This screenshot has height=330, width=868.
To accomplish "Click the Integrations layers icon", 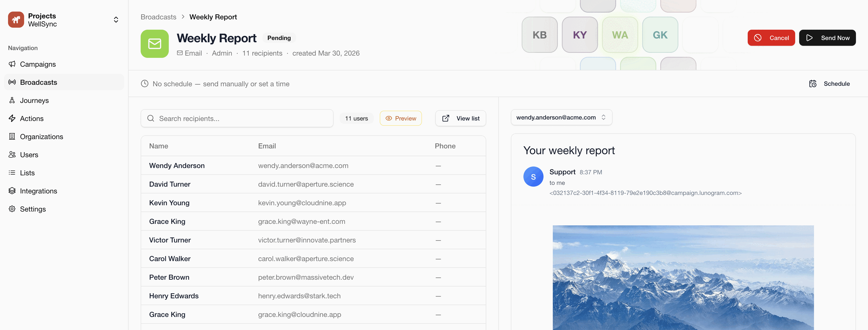I will (12, 191).
